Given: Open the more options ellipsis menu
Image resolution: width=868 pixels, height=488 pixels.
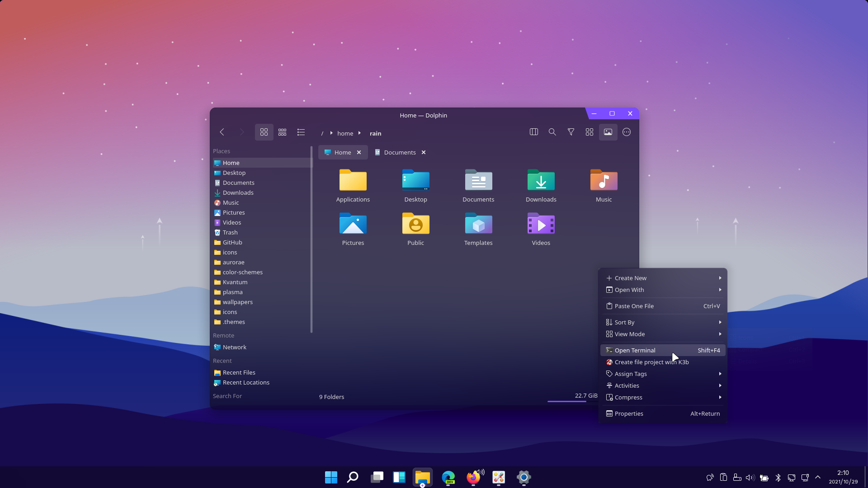Looking at the screenshot, I should 627,132.
